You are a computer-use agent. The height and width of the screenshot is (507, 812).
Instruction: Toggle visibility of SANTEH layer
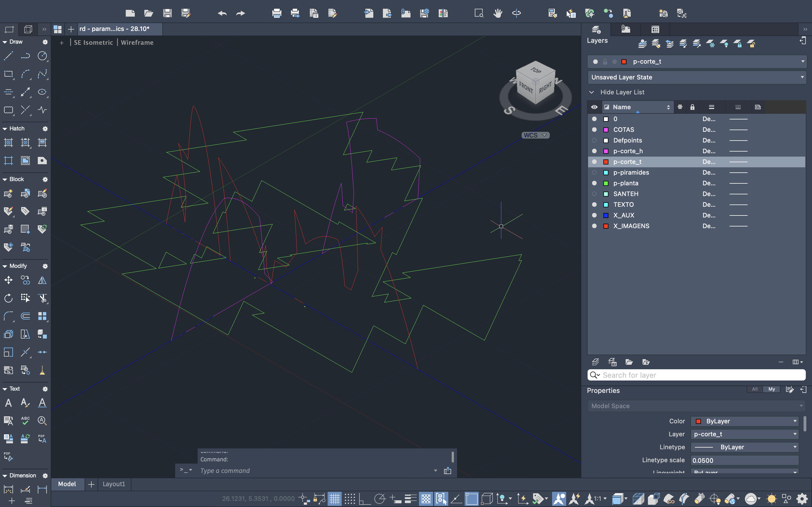(x=594, y=194)
